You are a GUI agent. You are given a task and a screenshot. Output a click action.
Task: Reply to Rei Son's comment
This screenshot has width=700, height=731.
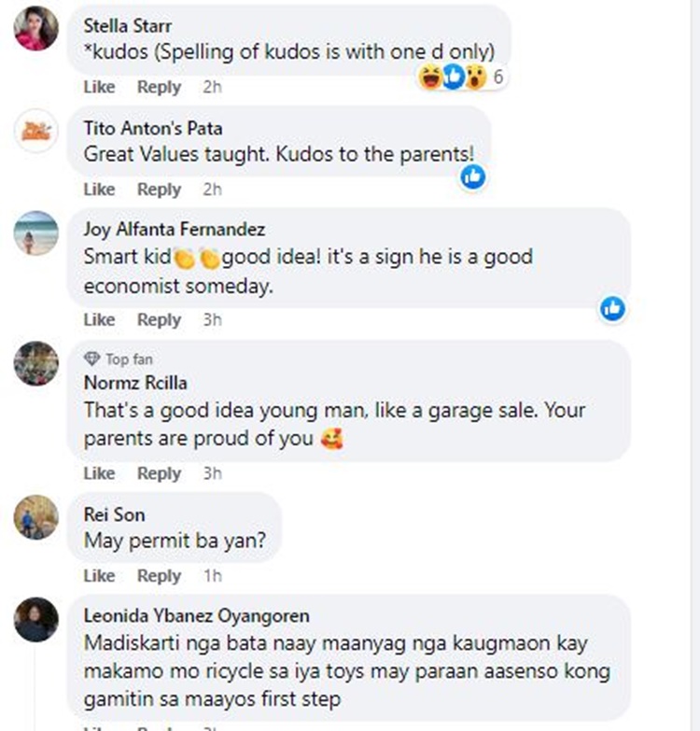click(x=159, y=576)
